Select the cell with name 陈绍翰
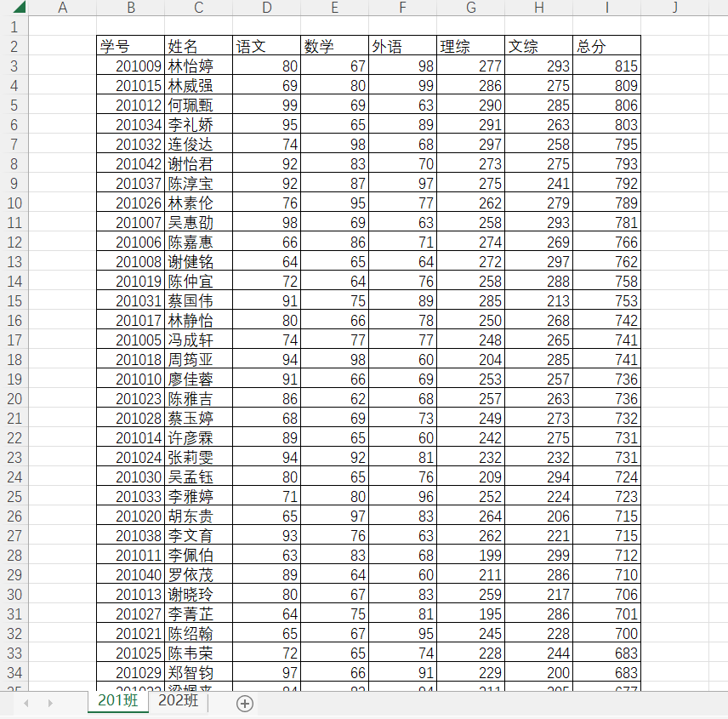 coord(198,633)
